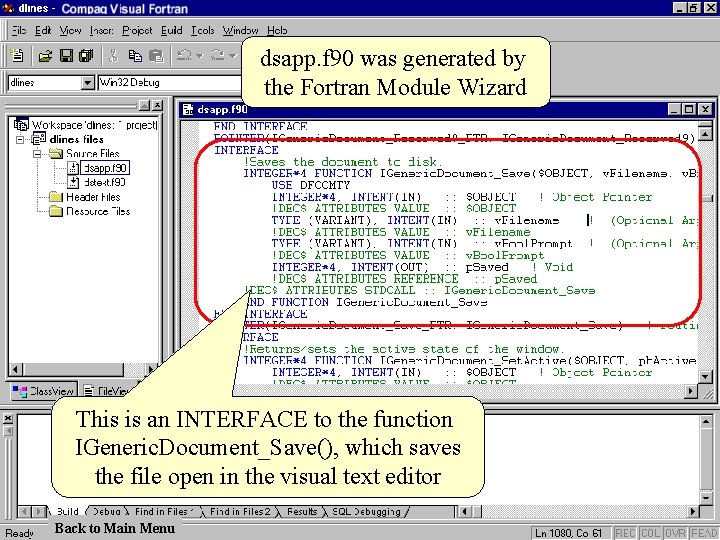The image size is (720, 540).
Task: Open the Undo history dropdown arrow
Action: (x=199, y=56)
